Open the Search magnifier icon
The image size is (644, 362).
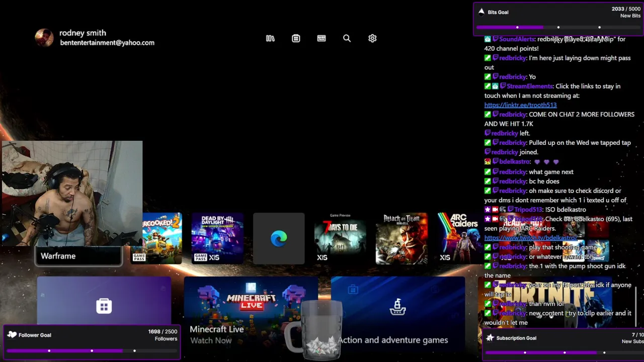point(347,38)
